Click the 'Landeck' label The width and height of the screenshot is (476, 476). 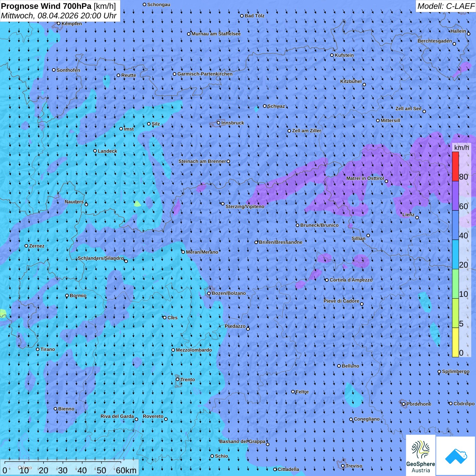(107, 151)
